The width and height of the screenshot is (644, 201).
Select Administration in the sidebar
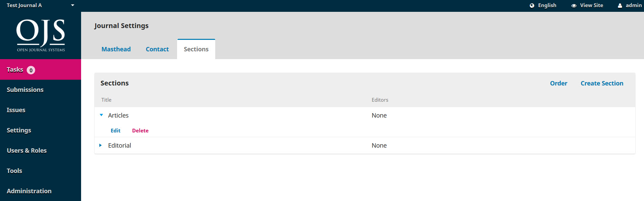29,191
